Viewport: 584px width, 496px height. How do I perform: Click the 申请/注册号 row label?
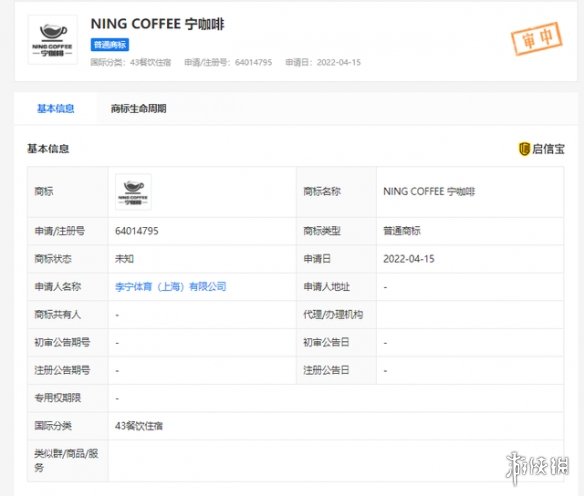point(60,231)
